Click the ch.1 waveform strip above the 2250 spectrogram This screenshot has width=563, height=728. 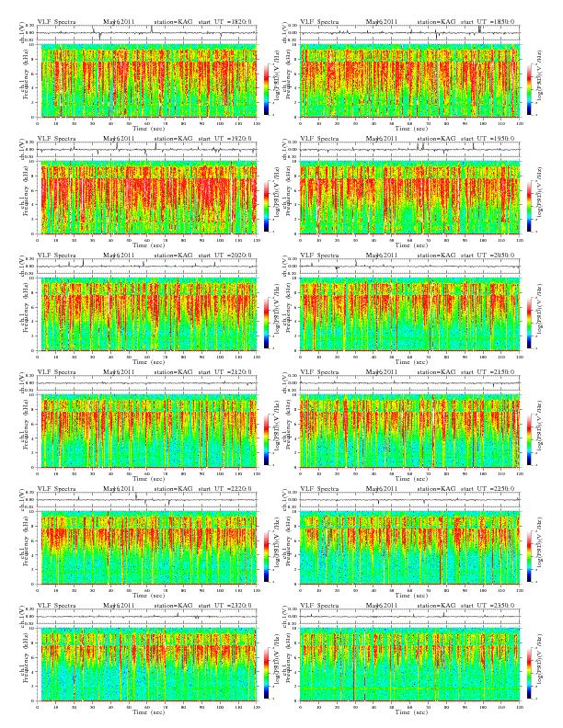pyautogui.click(x=409, y=499)
